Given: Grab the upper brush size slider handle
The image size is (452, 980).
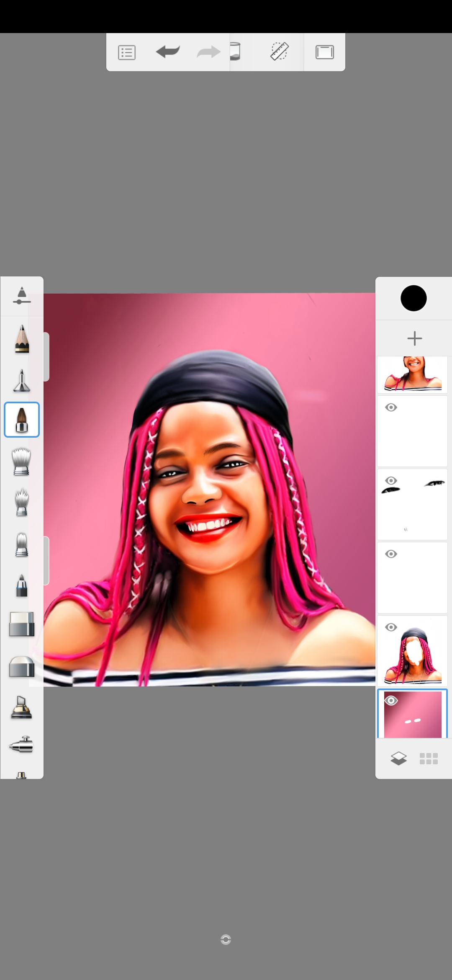Looking at the screenshot, I should [46, 357].
